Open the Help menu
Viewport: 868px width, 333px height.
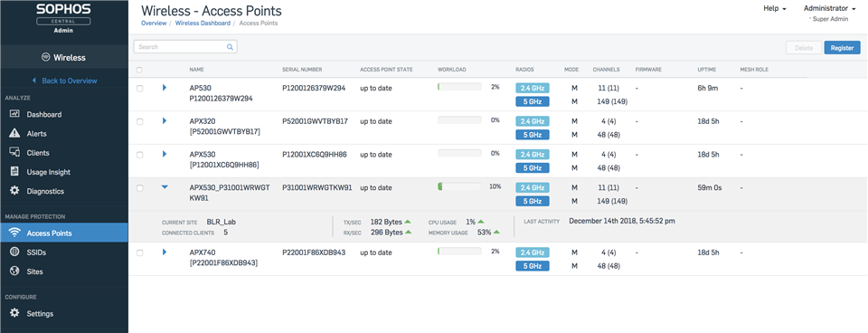click(x=775, y=9)
